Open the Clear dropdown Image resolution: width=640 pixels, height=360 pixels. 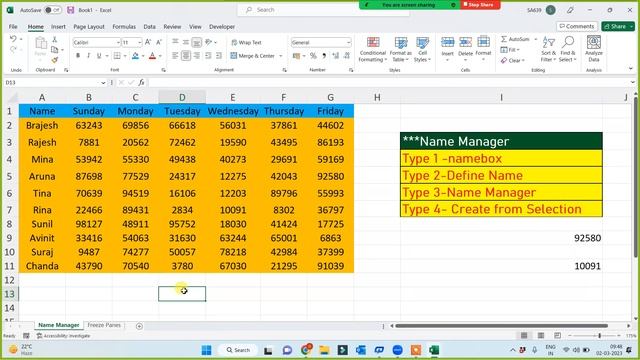512,60
